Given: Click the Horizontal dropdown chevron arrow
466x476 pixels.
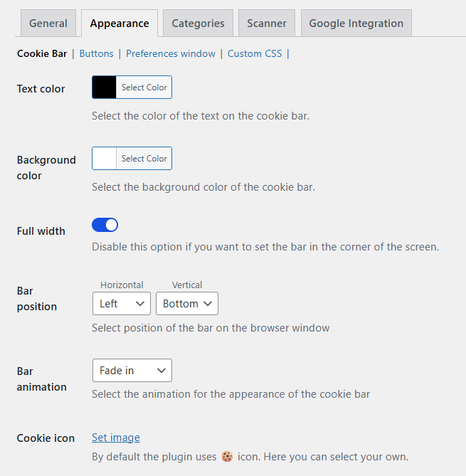Looking at the screenshot, I should [140, 304].
